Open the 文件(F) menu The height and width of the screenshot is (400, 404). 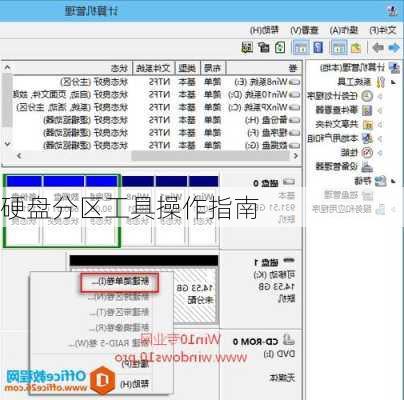pos(382,30)
